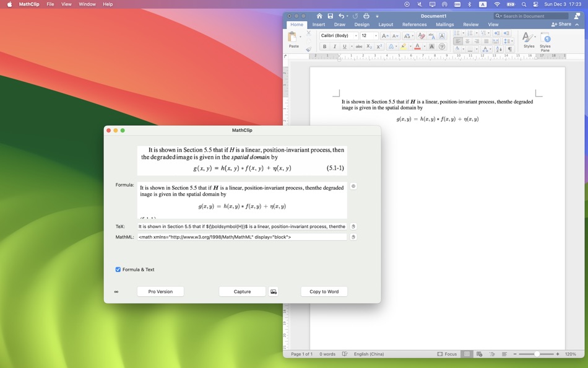The image size is (588, 368).
Task: Toggle italic formatting in Word
Action: coord(334,46)
